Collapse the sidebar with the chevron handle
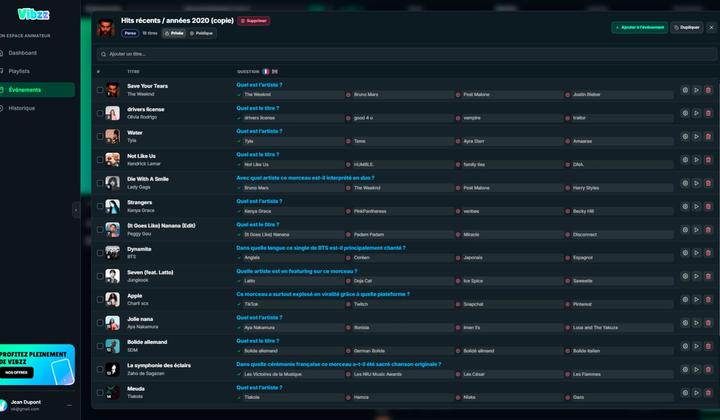Image resolution: width=720 pixels, height=420 pixels. tap(76, 210)
